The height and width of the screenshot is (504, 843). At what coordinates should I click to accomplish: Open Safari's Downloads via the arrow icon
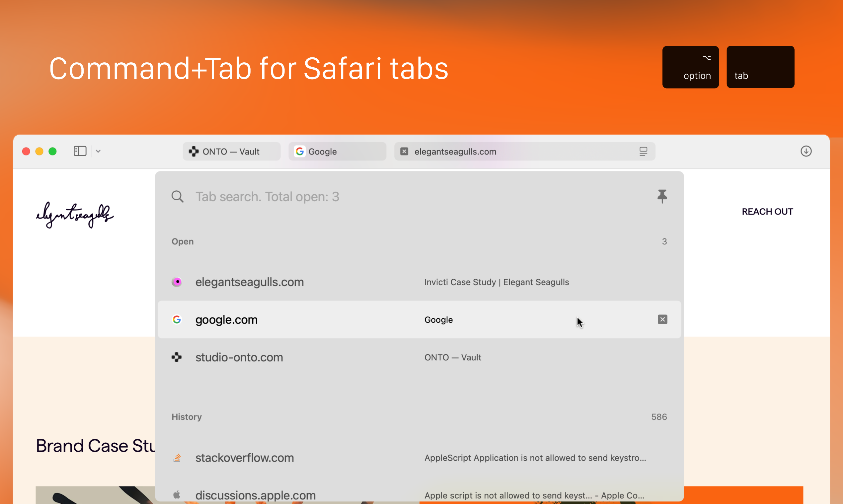806,151
